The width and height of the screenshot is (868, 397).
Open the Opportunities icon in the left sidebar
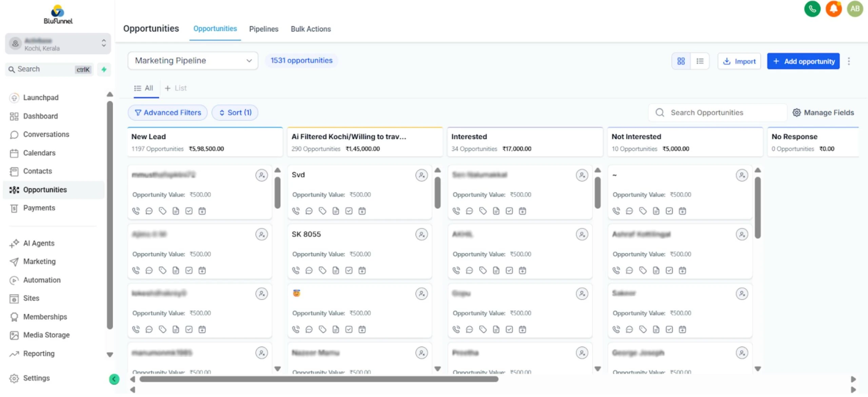(x=14, y=190)
